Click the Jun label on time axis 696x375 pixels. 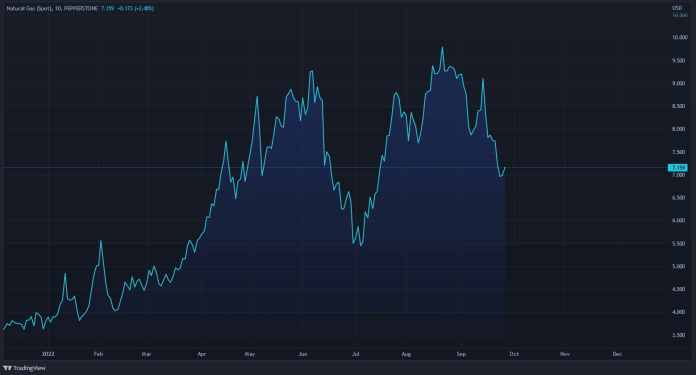[x=303, y=354]
